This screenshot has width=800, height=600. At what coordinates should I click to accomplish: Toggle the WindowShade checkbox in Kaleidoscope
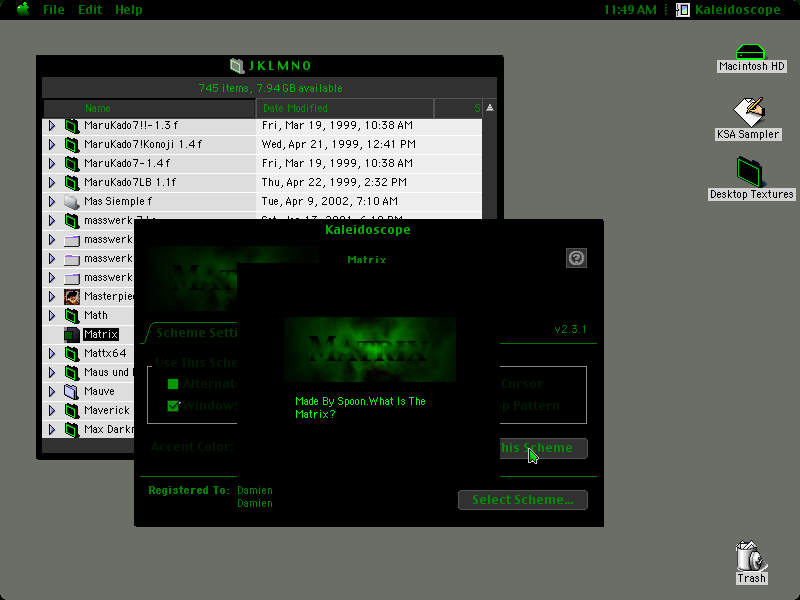tap(173, 406)
